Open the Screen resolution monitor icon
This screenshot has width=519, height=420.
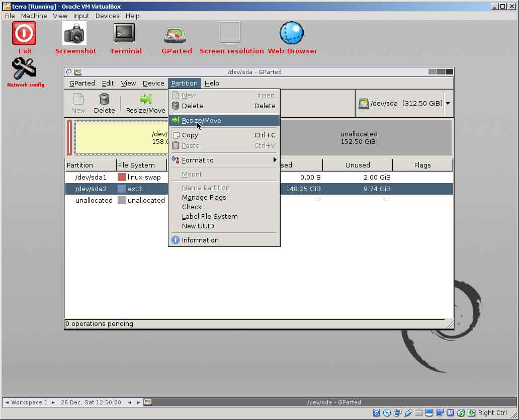point(230,33)
